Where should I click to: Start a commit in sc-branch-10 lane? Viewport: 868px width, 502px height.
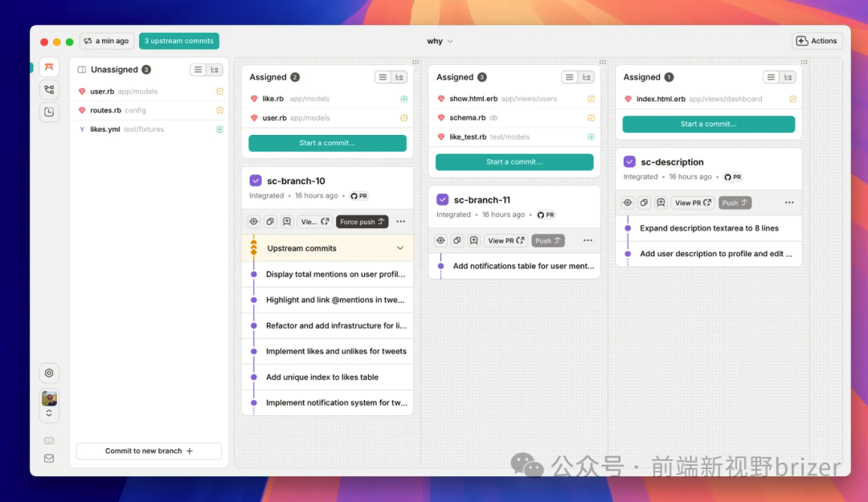tap(327, 143)
